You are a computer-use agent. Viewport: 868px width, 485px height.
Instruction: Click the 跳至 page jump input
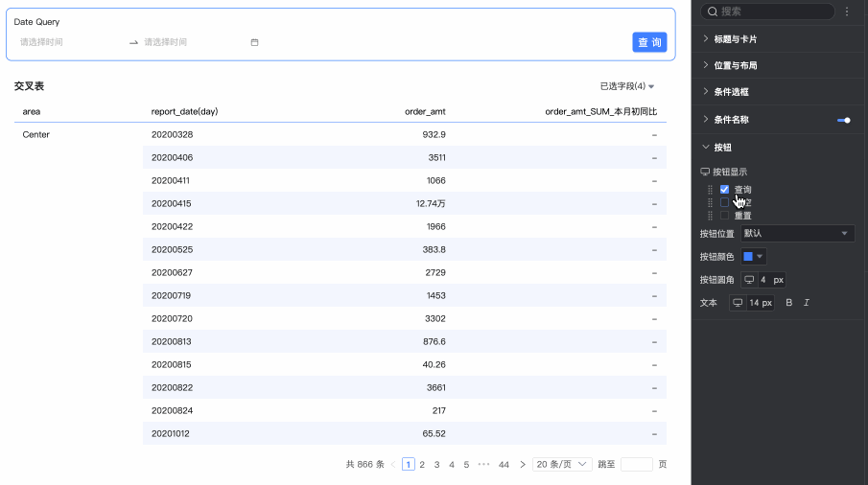637,465
